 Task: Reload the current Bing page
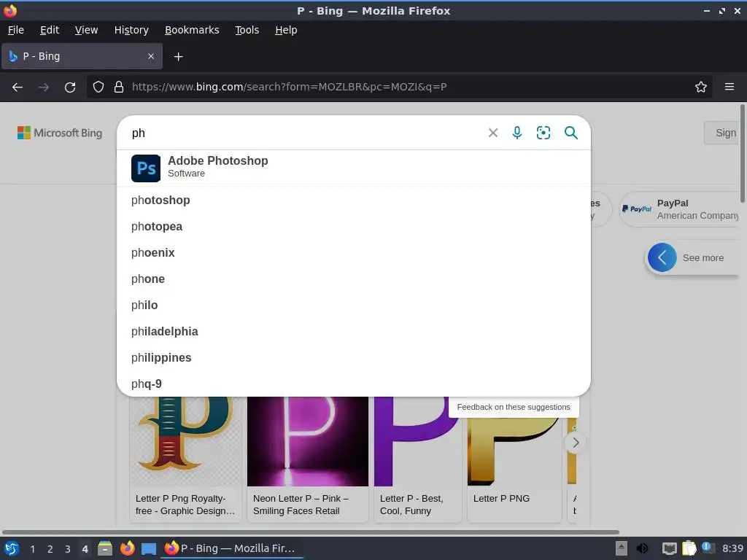pyautogui.click(x=70, y=87)
